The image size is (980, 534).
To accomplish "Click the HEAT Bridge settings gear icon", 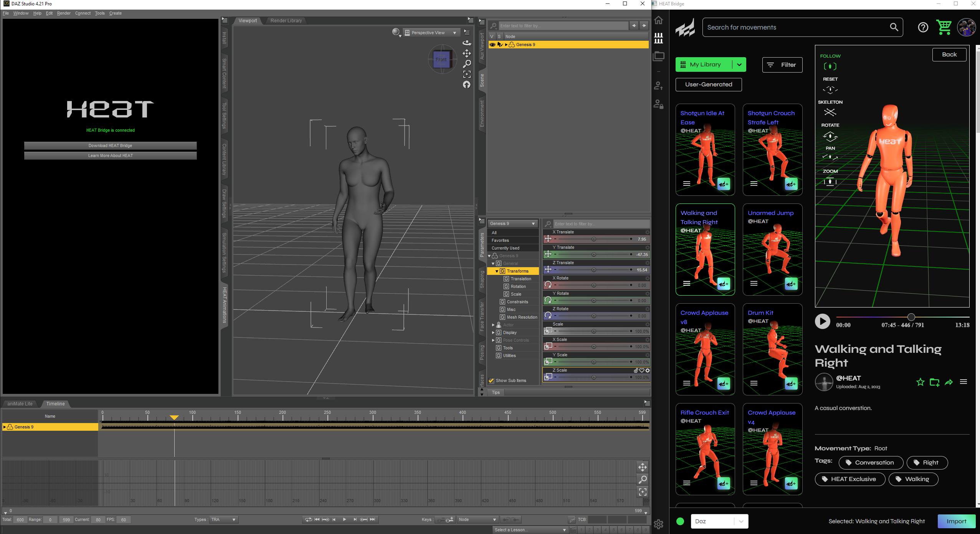I will tap(659, 524).
